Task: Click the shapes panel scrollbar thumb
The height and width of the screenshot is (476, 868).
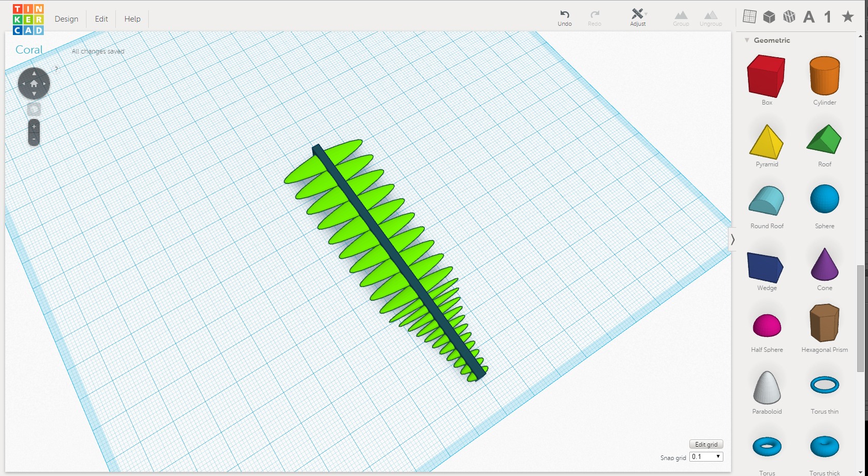Action: tap(861, 318)
